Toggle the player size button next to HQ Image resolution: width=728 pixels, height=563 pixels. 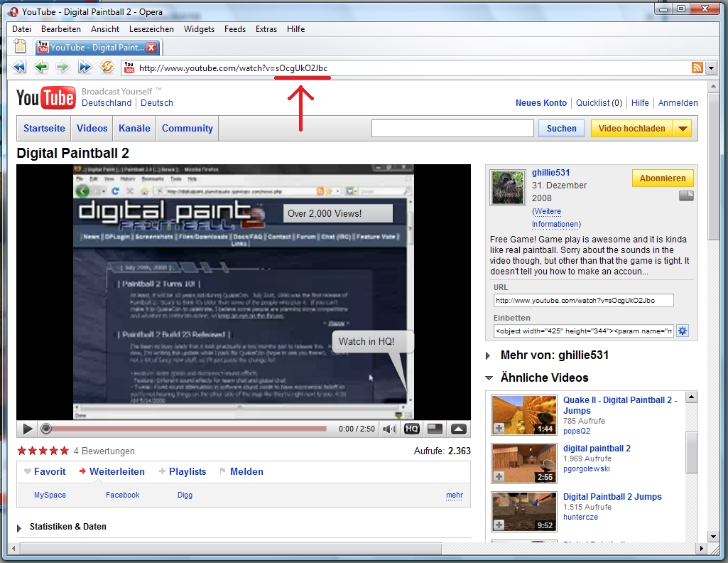click(x=435, y=429)
